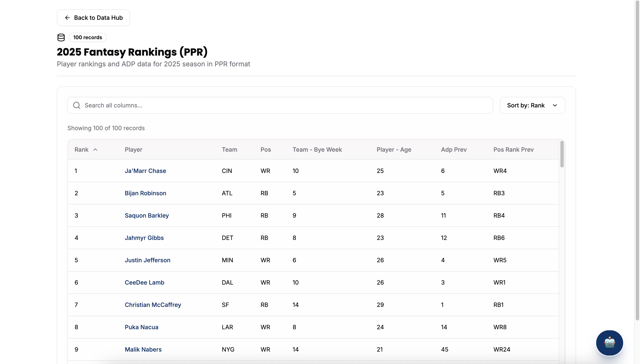Open the robot chat assistant icon
This screenshot has height=364, width=640.
(x=609, y=343)
